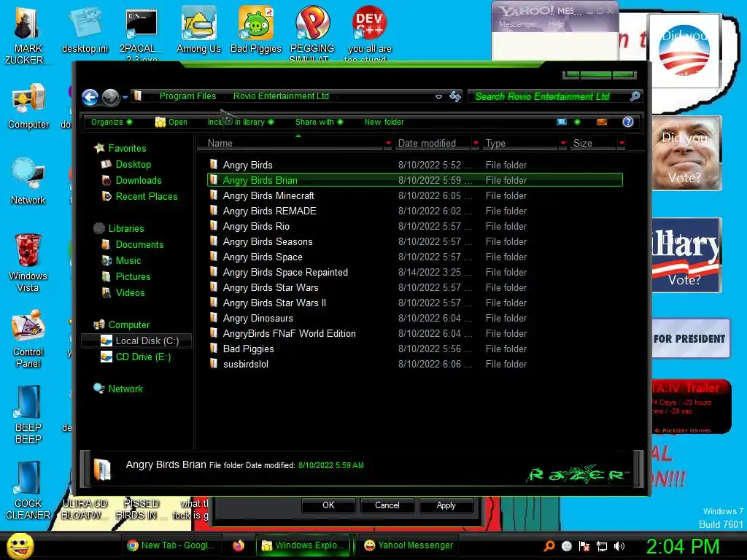
Task: Collapse Favorites in navigation pane
Action: (120, 148)
